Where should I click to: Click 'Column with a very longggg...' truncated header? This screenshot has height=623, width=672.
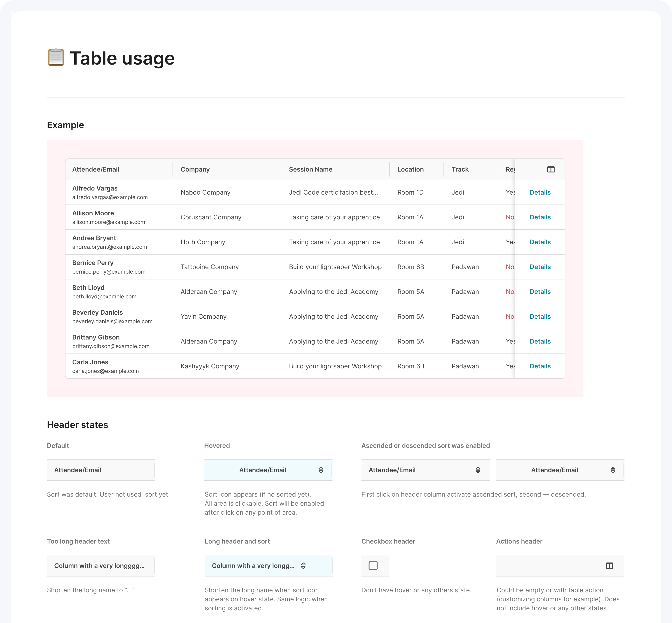coord(101,566)
